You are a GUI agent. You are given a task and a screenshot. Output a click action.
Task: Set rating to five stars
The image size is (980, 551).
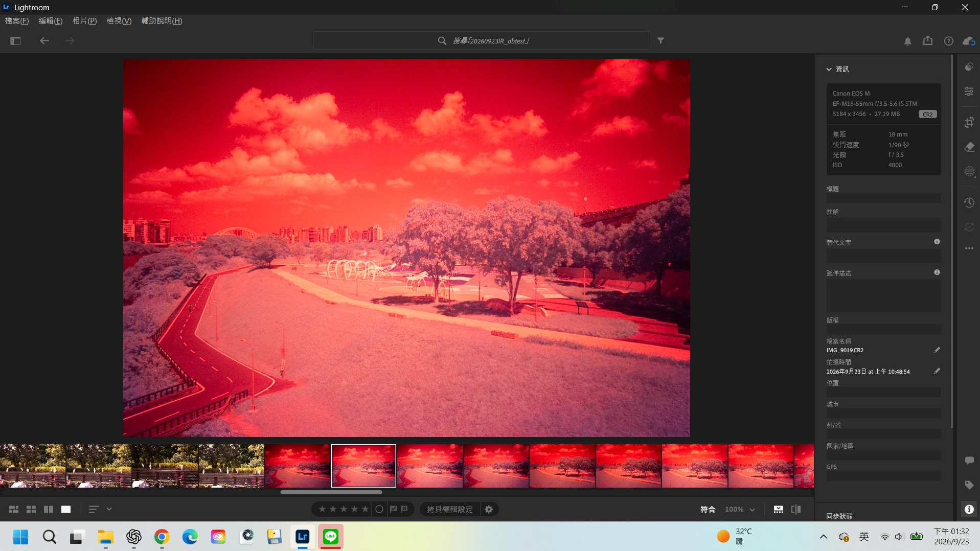coord(365,509)
